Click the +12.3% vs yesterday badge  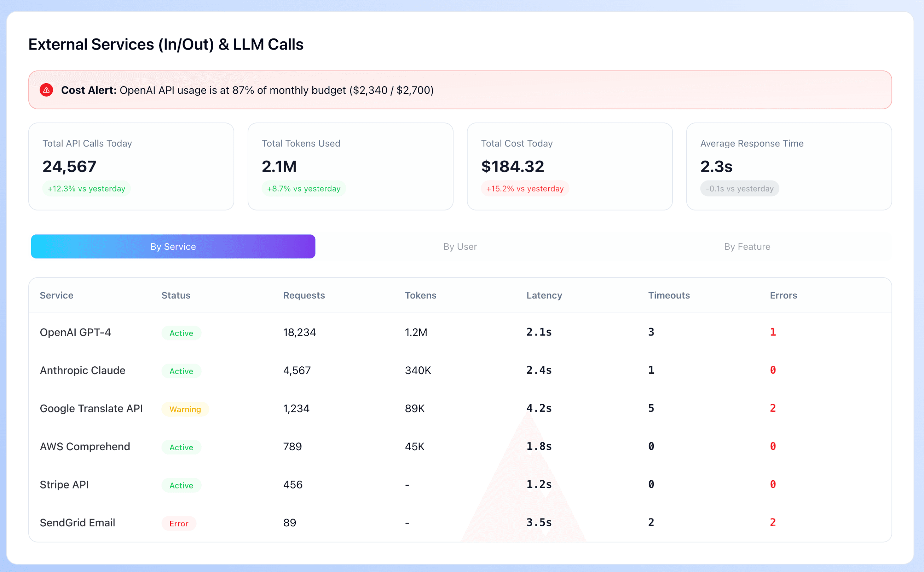(x=86, y=188)
